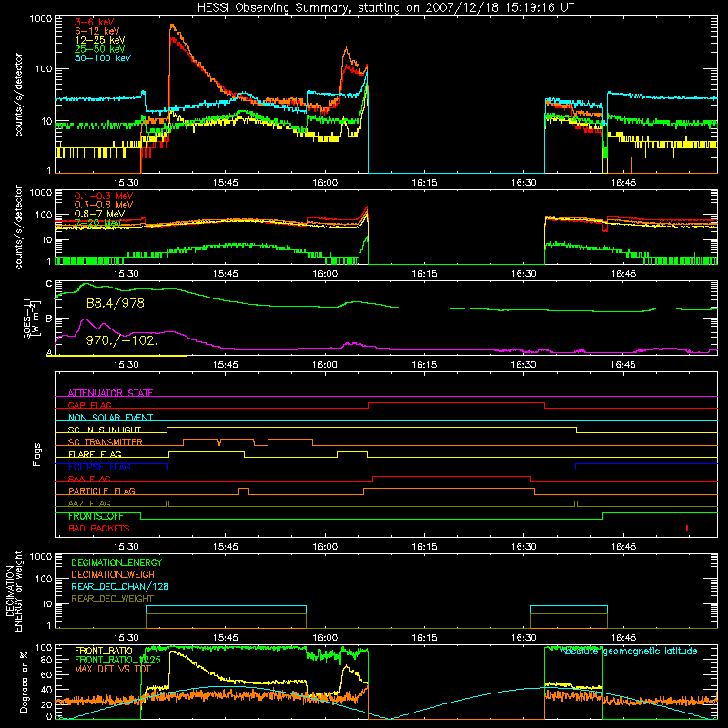
Task: Select the GOES W m-2 axis title
Action: pyautogui.click(x=32, y=319)
